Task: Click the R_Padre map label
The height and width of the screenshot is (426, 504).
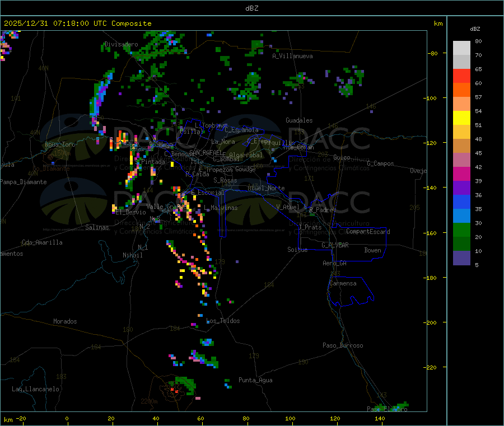Action: click(321, 210)
